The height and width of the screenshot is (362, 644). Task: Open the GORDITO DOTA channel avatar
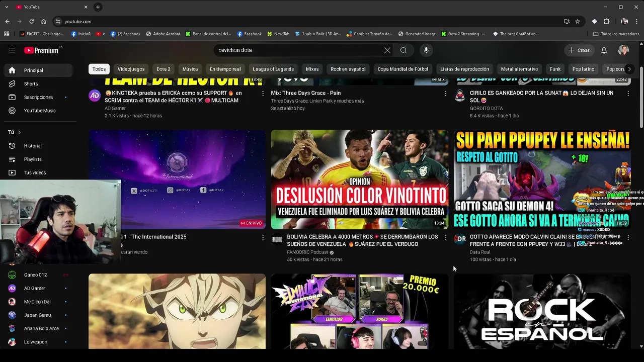pos(460,96)
